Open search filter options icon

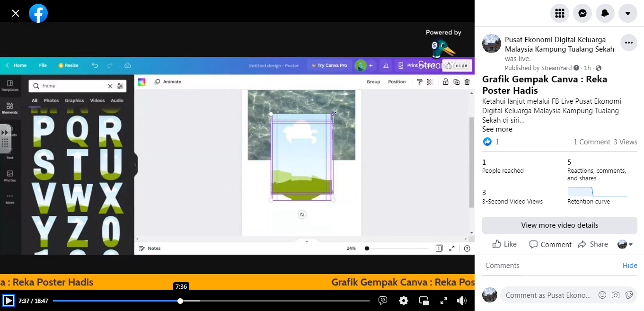120,86
